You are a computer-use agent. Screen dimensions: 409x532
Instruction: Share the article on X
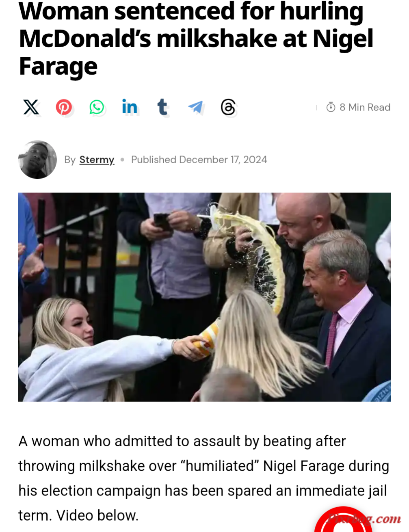(31, 107)
